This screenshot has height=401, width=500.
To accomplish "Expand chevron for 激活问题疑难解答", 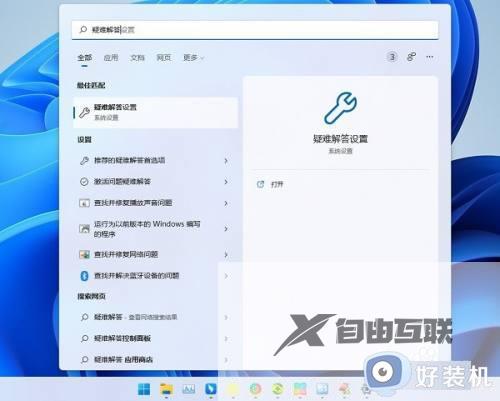I will tap(226, 182).
